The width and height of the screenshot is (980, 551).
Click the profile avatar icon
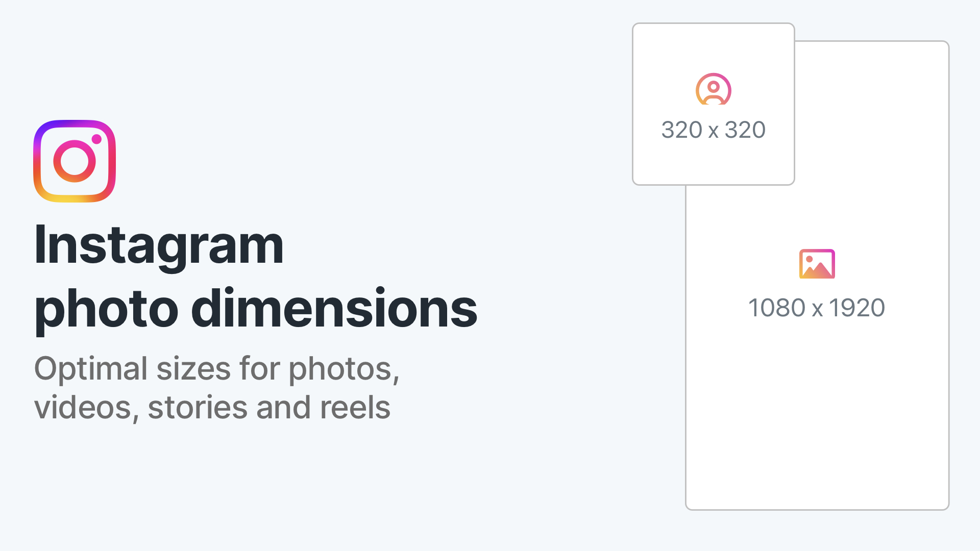pyautogui.click(x=713, y=89)
